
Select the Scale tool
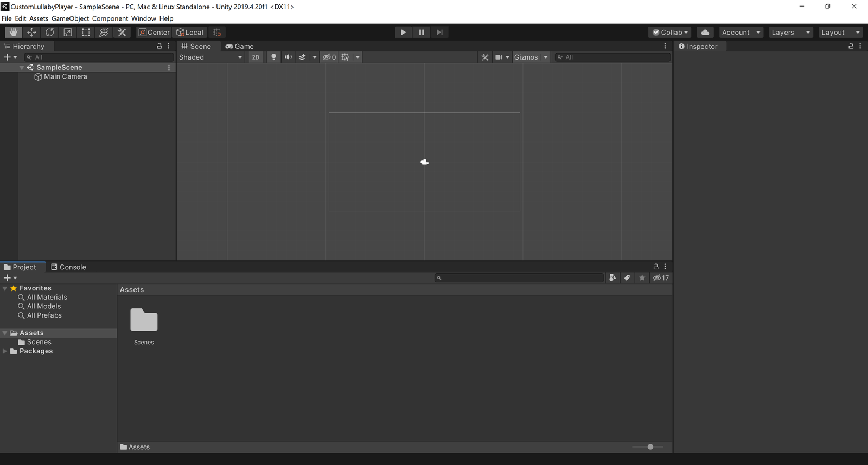click(x=68, y=33)
